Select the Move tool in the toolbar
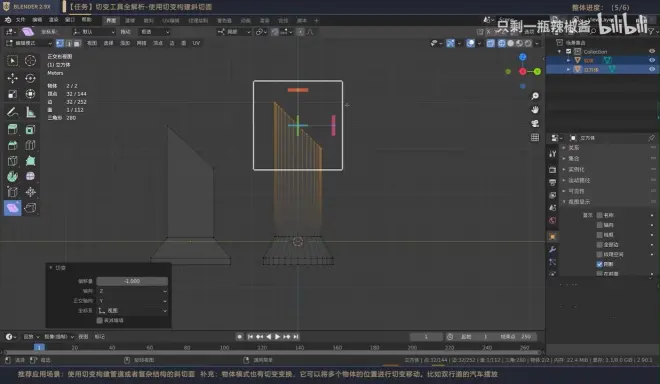Screen dimensions: 660x384 pos(12,78)
